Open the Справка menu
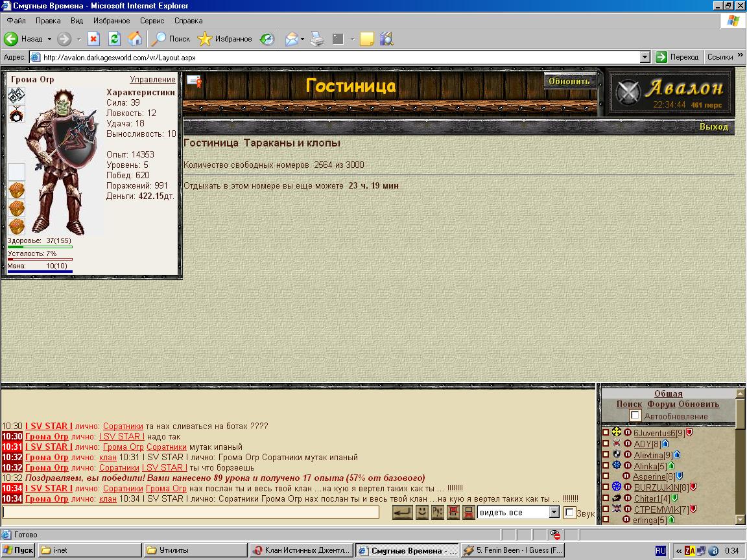747x560 pixels. 188,21
